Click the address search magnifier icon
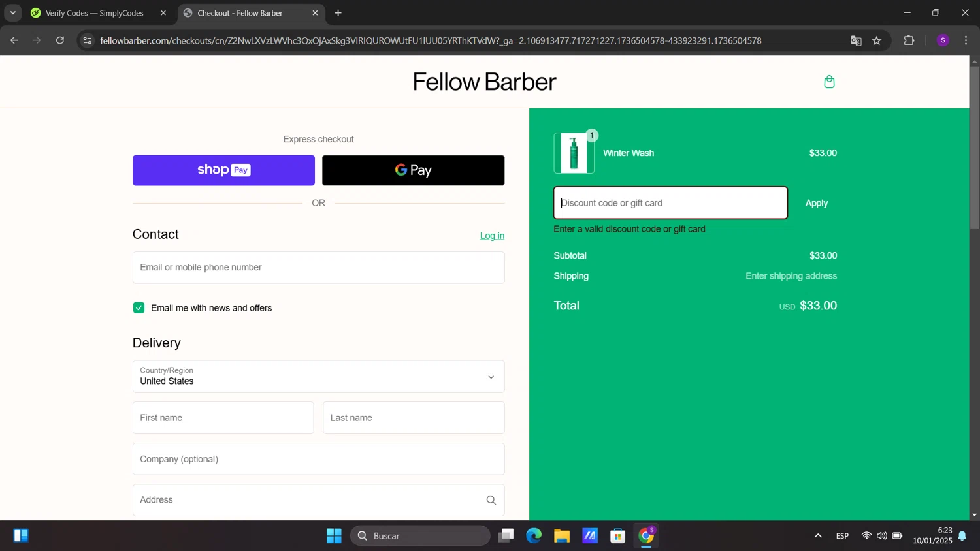Screen dimensions: 980x551 pos(491,500)
